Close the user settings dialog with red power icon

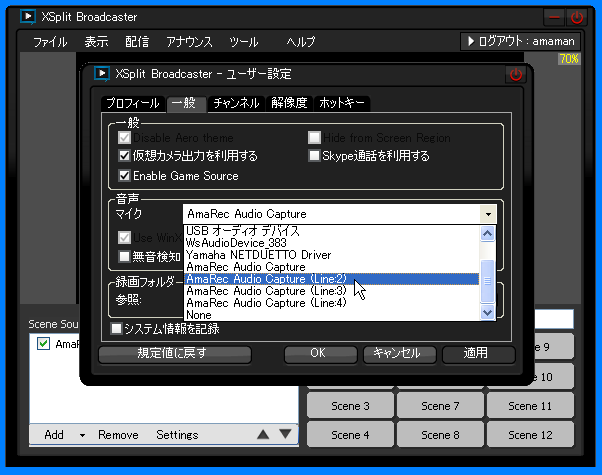tap(516, 74)
